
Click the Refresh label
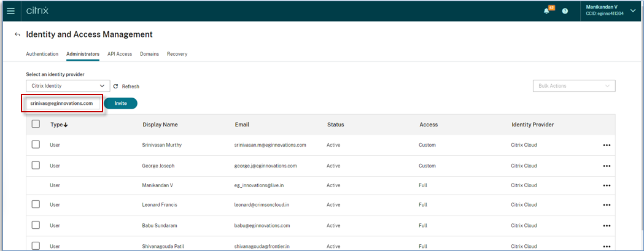tap(131, 87)
